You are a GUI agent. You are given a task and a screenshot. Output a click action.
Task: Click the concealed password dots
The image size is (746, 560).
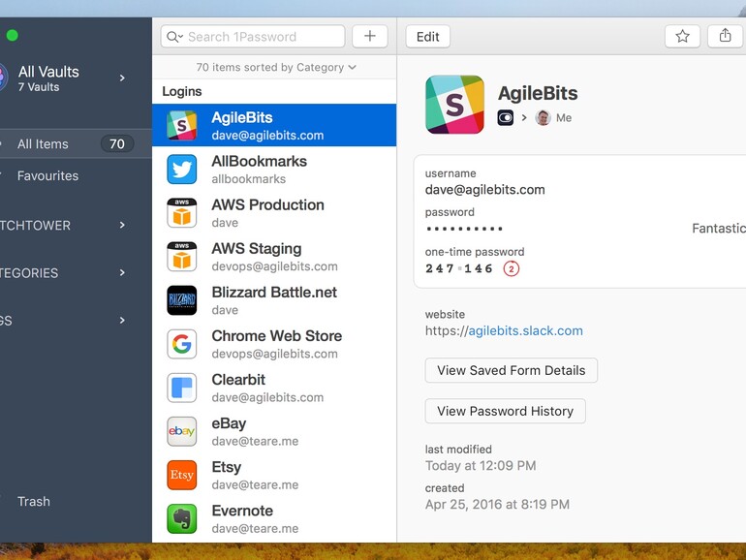464,229
